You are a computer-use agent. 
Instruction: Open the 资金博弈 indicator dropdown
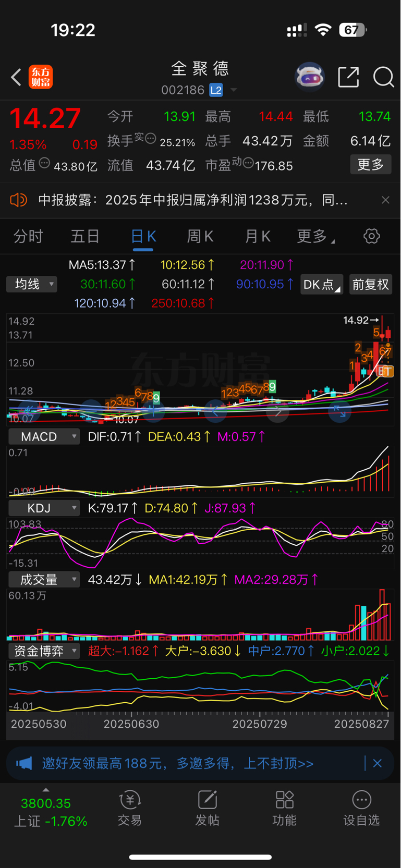click(44, 651)
